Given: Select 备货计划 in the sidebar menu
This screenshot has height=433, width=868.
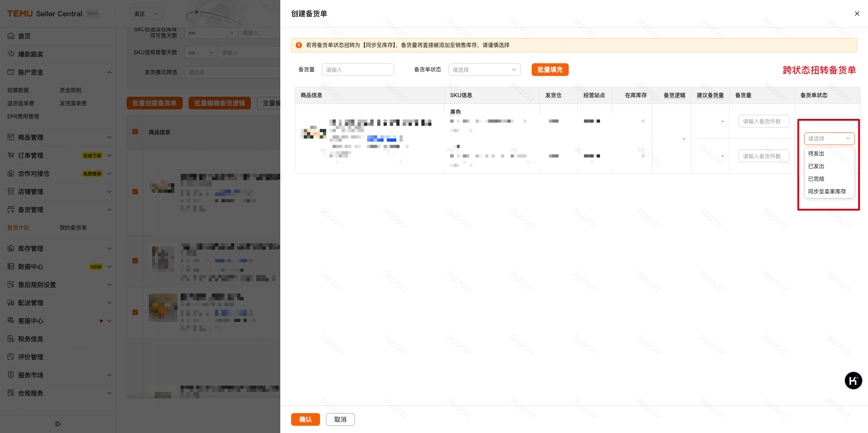Looking at the screenshot, I should (x=19, y=227).
